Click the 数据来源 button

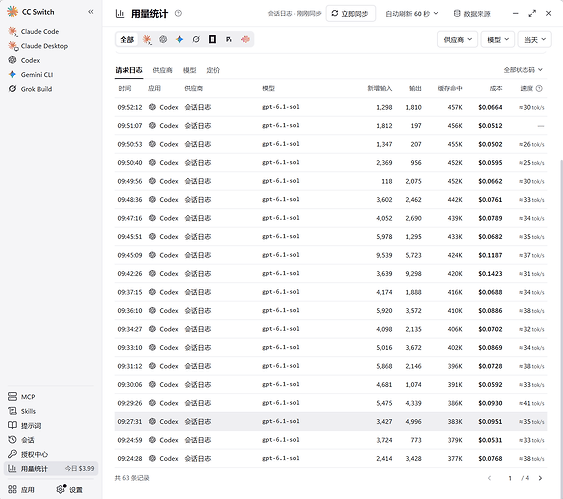pyautogui.click(x=472, y=14)
